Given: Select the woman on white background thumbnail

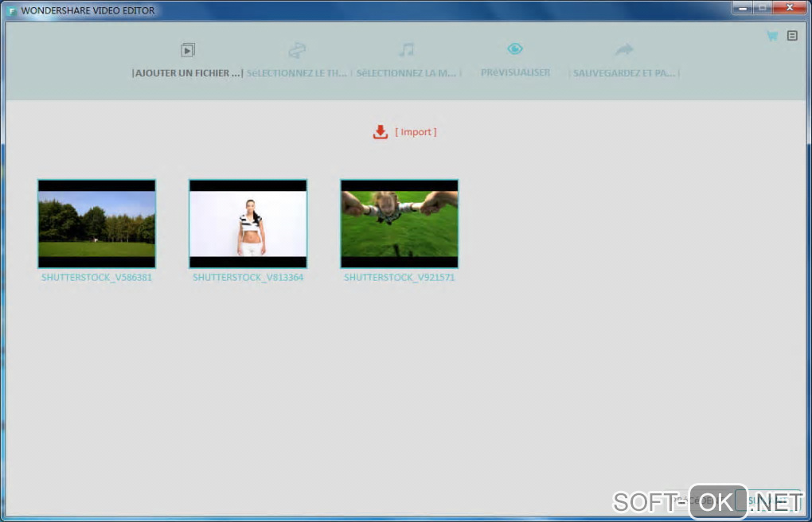Looking at the screenshot, I should pyautogui.click(x=248, y=224).
